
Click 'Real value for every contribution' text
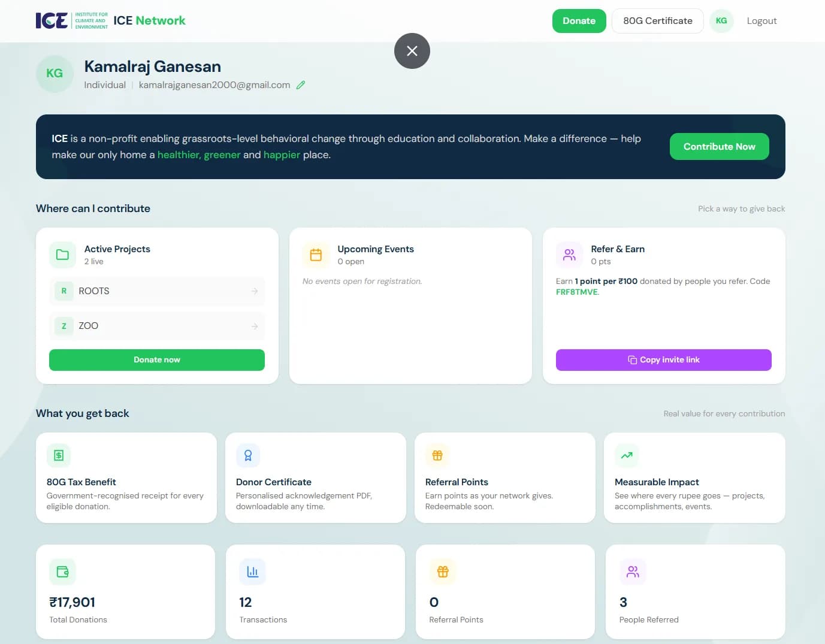point(724,414)
